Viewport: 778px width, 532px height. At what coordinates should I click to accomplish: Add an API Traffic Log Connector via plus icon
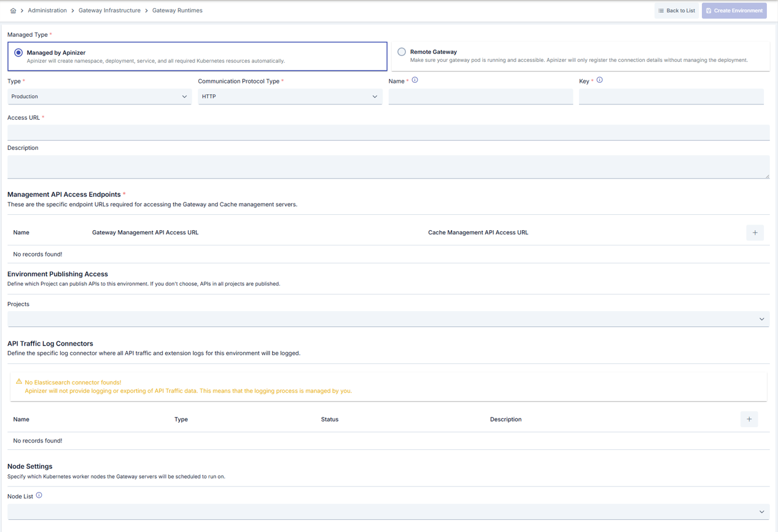click(749, 419)
